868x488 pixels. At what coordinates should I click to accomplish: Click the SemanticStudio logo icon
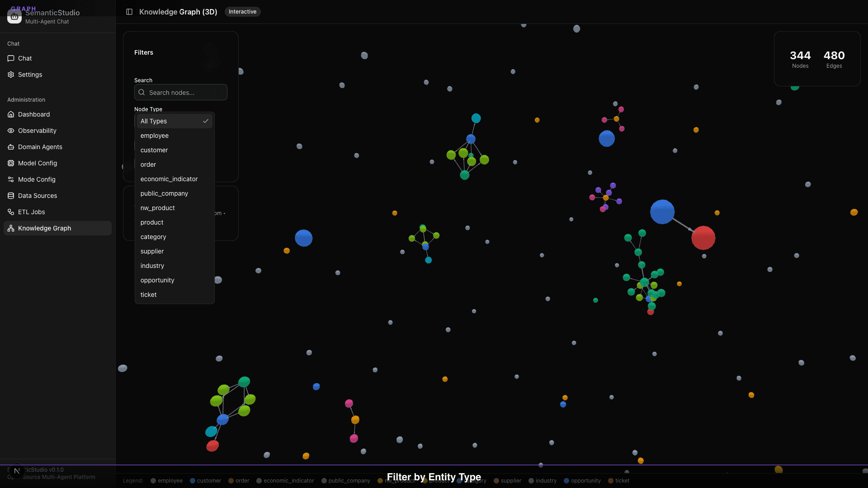(x=14, y=16)
